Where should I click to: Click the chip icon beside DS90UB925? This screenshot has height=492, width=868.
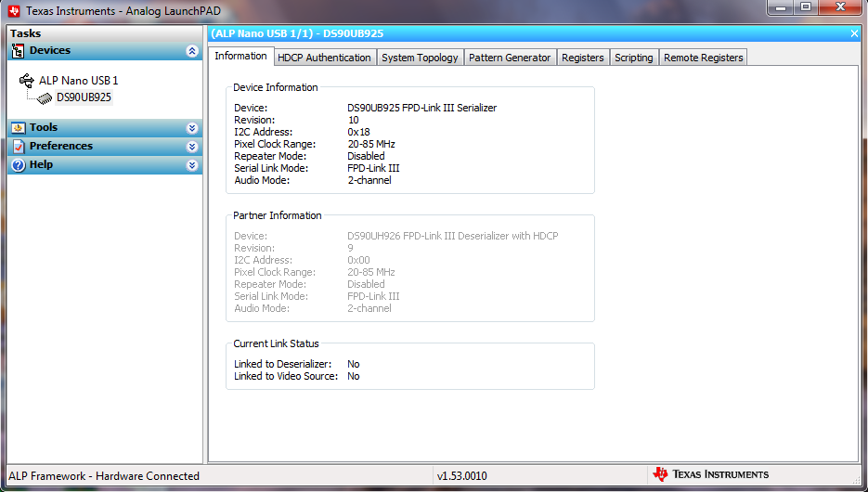(45, 98)
